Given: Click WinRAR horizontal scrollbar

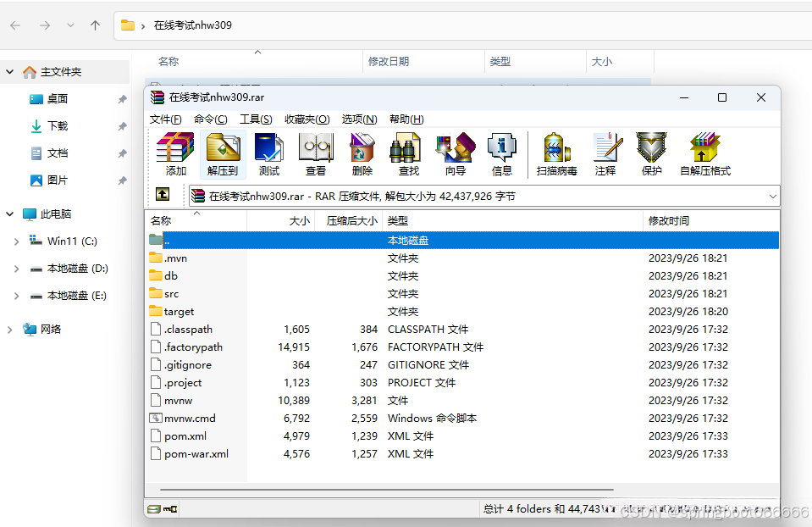Looking at the screenshot, I should point(386,489).
